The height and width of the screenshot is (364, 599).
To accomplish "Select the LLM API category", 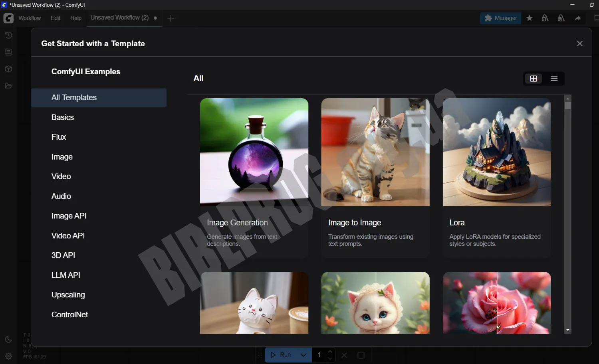I will click(99, 275).
